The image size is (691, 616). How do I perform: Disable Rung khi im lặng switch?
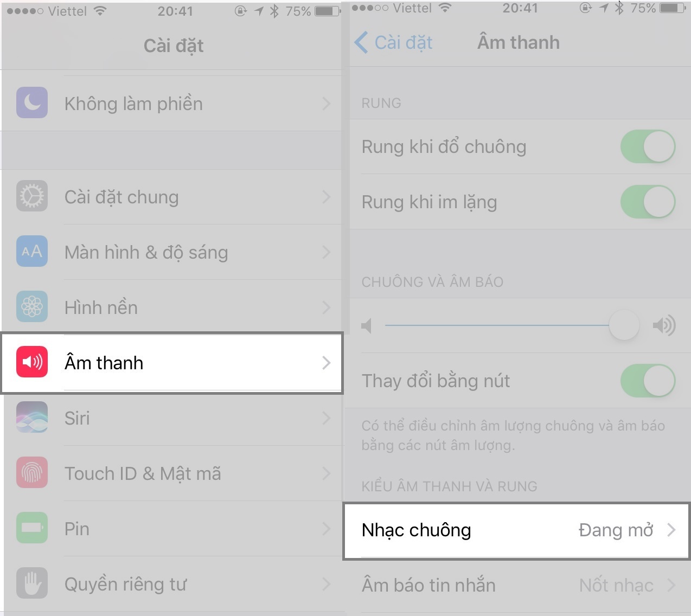pyautogui.click(x=648, y=202)
